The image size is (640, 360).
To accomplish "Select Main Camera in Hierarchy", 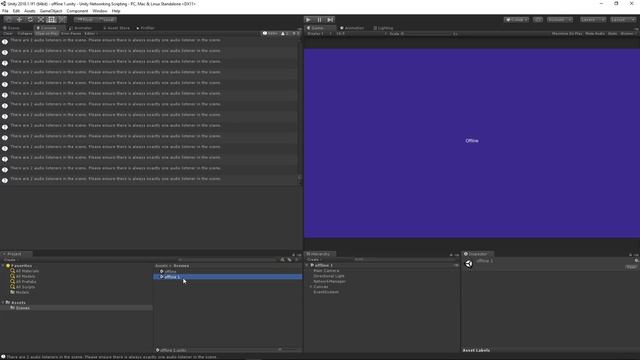I will click(x=326, y=271).
